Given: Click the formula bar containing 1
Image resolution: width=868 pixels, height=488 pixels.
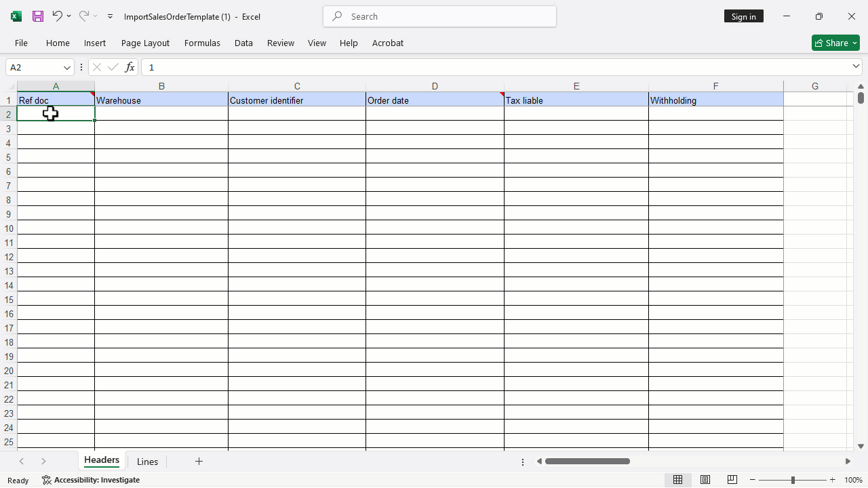Looking at the screenshot, I should point(495,67).
